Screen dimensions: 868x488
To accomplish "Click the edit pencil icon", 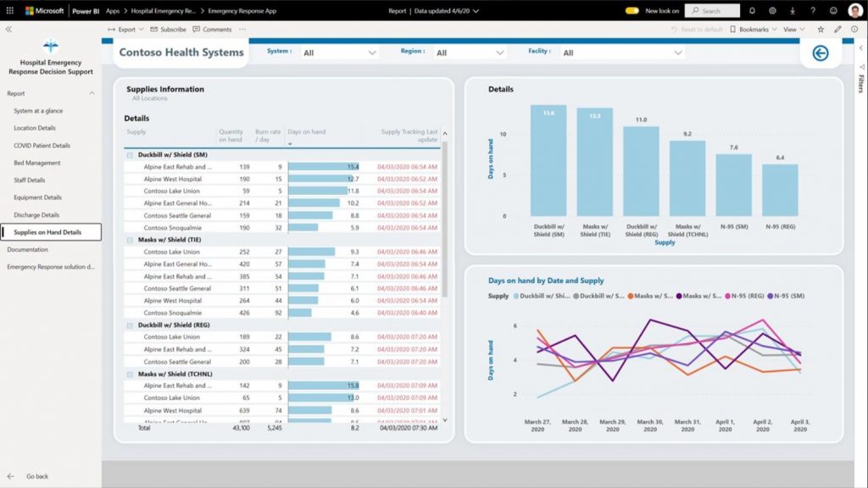I will (837, 30).
